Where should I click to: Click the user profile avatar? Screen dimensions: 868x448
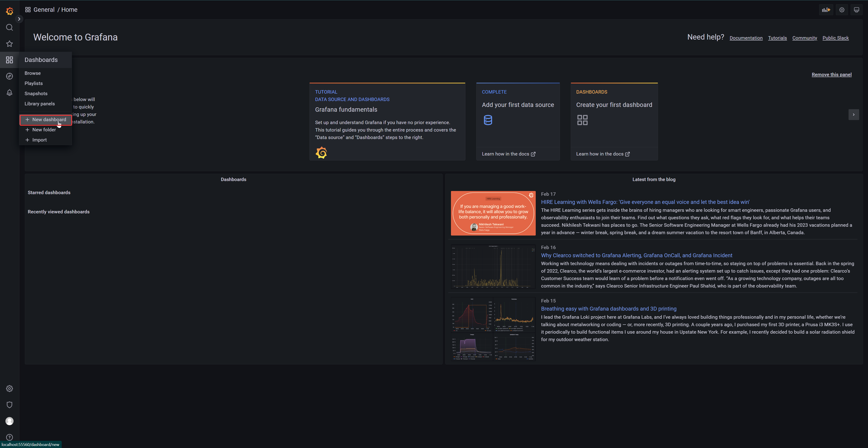click(9, 421)
